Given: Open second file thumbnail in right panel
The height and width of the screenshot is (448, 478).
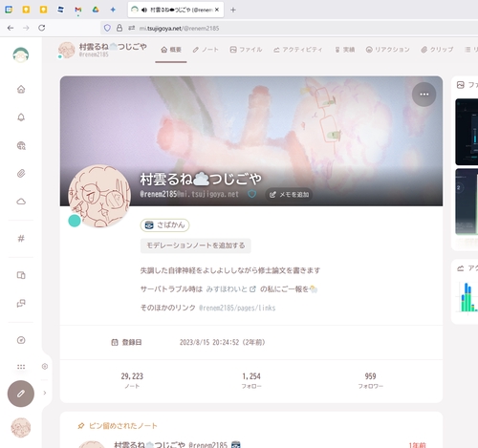Looking at the screenshot, I should [x=467, y=202].
